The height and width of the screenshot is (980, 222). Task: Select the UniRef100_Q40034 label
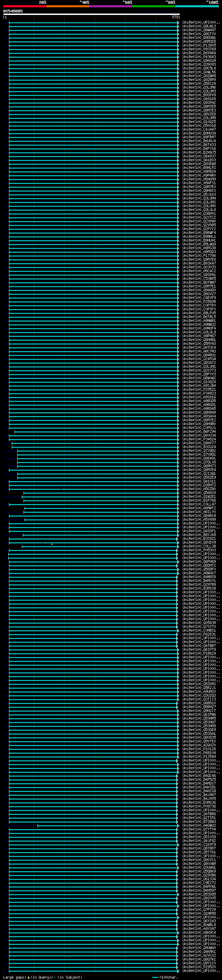[x=199, y=435]
